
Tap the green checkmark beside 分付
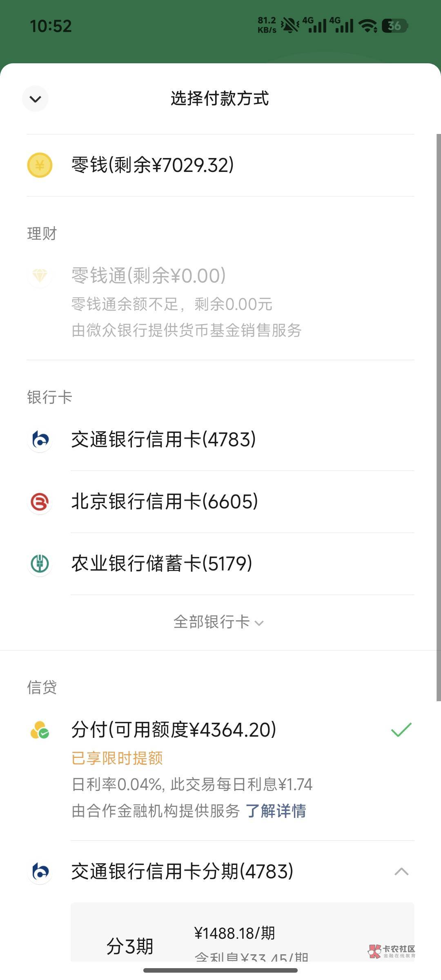(401, 730)
